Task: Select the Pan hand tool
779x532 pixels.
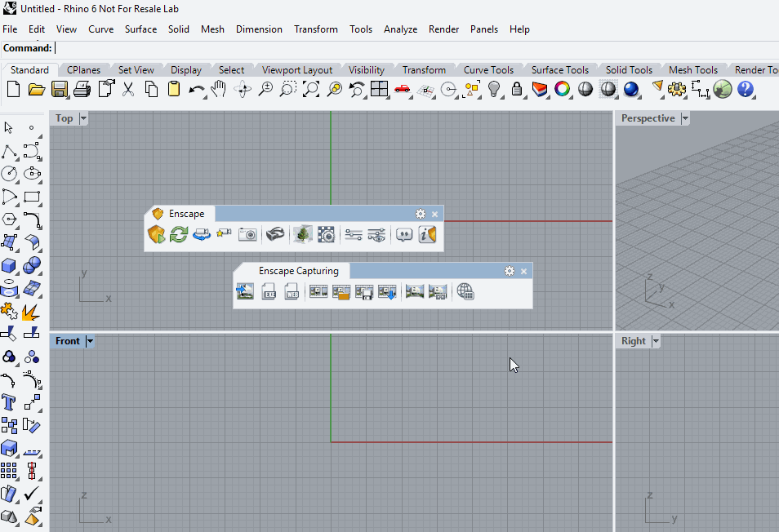Action: pos(218,90)
